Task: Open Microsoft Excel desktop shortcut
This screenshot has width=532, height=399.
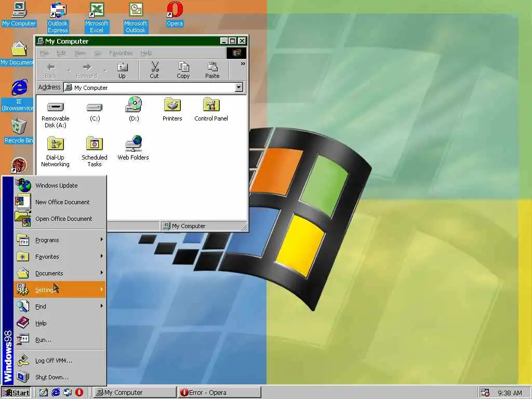Action: coord(97,17)
